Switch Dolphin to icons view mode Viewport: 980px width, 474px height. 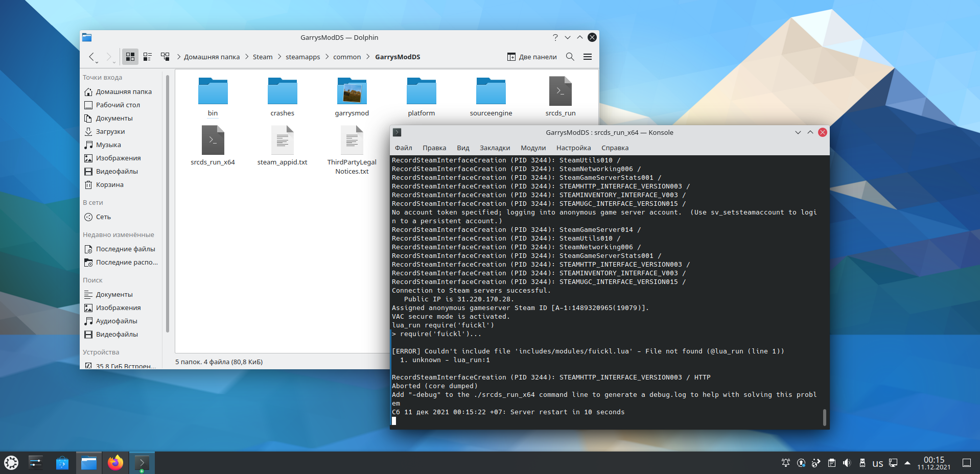pyautogui.click(x=130, y=57)
